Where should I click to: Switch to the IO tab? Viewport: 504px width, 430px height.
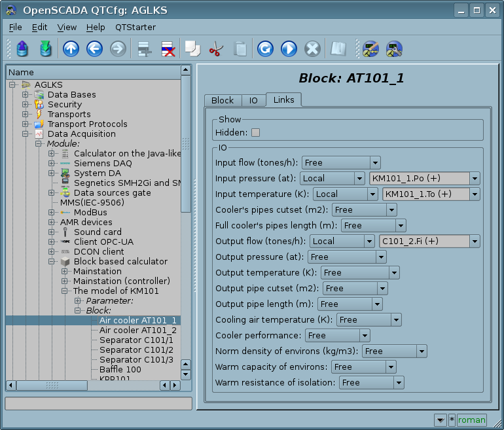pyautogui.click(x=253, y=100)
